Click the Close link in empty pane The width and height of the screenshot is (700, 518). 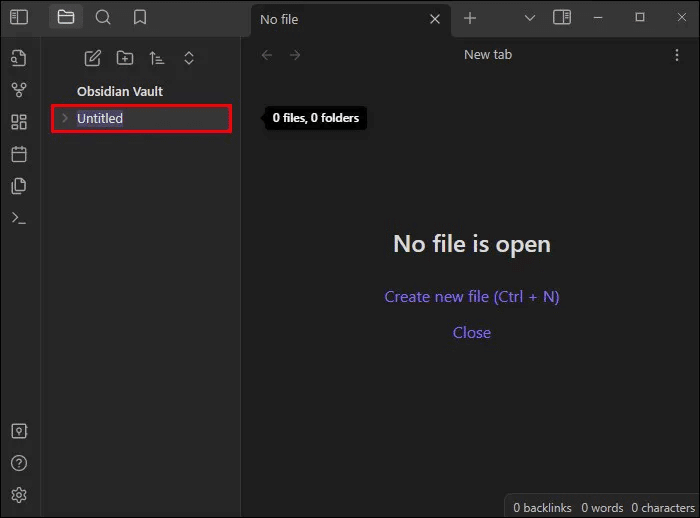click(x=471, y=332)
